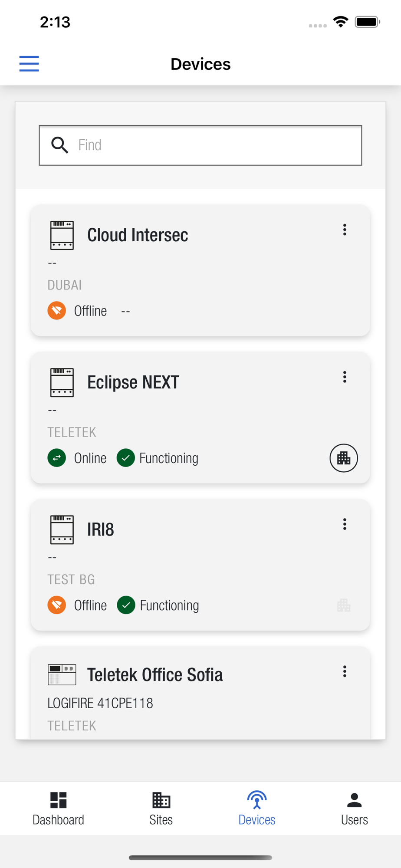Open the IRI8 device title
Image resolution: width=401 pixels, height=868 pixels.
(x=101, y=529)
